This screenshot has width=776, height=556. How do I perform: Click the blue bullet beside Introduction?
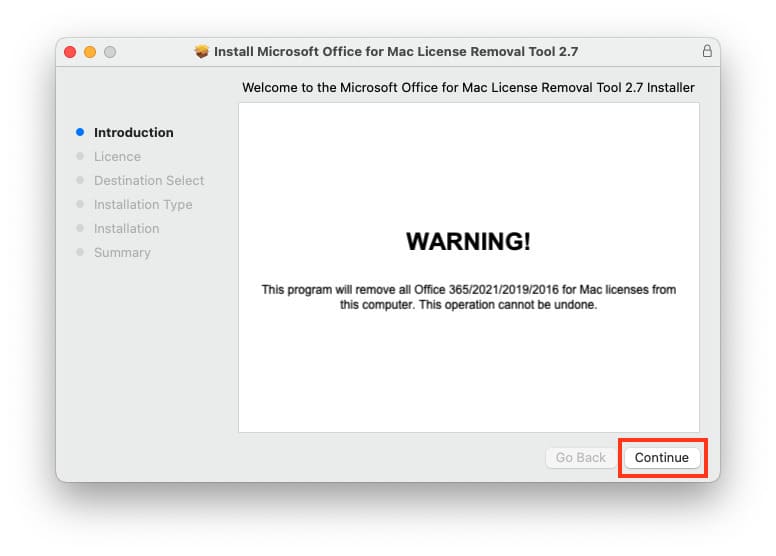click(80, 132)
